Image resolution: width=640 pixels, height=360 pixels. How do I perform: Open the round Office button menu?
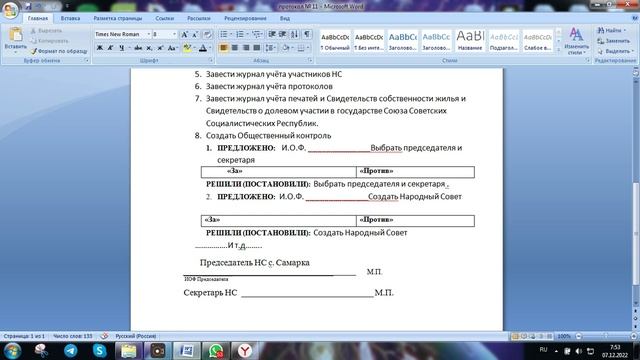click(x=10, y=9)
